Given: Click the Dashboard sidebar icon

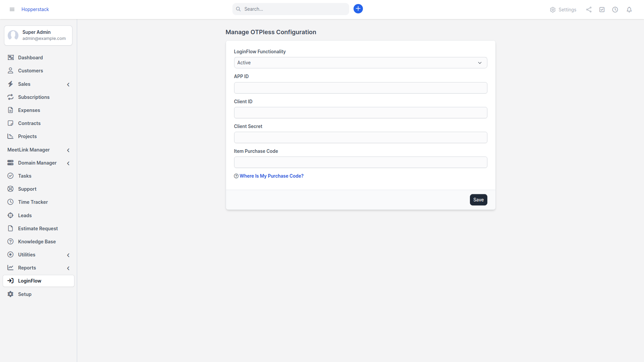Looking at the screenshot, I should pyautogui.click(x=10, y=58).
